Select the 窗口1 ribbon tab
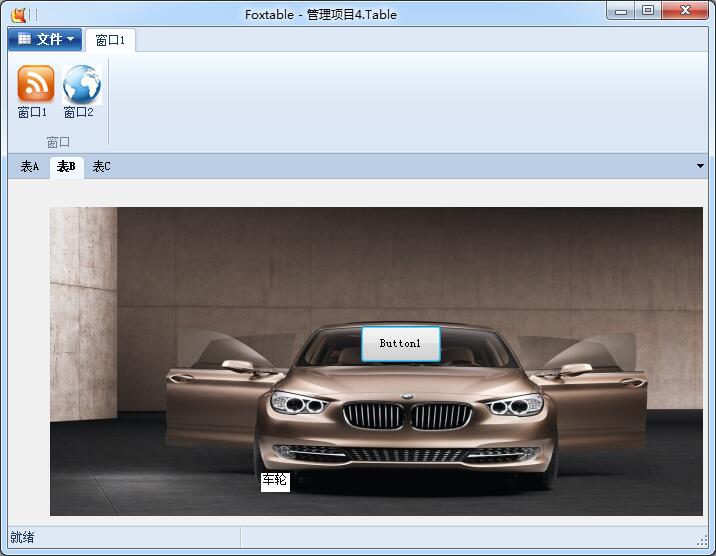716x556 pixels. point(110,40)
